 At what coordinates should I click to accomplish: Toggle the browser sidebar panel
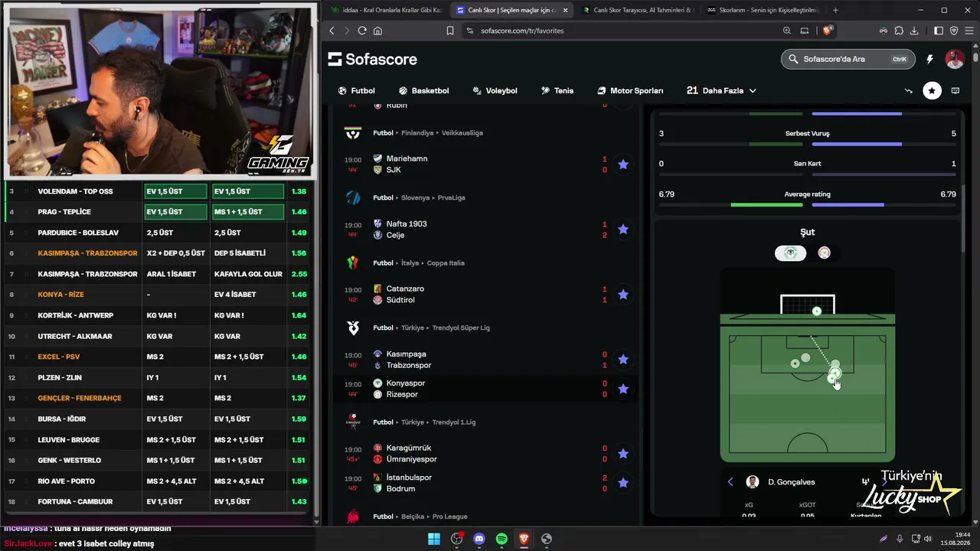[939, 31]
